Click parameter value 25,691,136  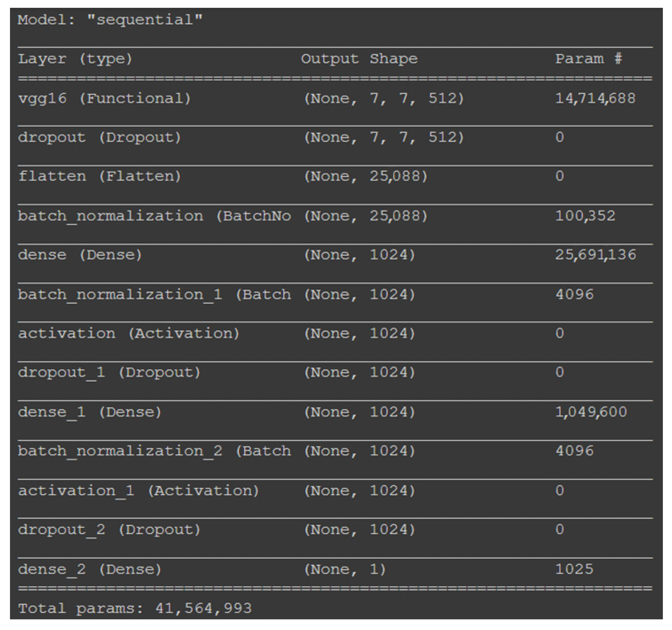coord(595,255)
